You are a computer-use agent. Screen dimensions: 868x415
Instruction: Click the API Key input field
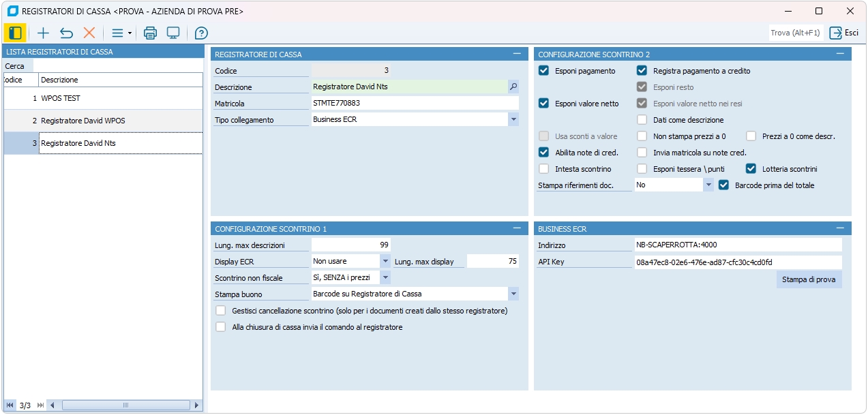coord(738,262)
